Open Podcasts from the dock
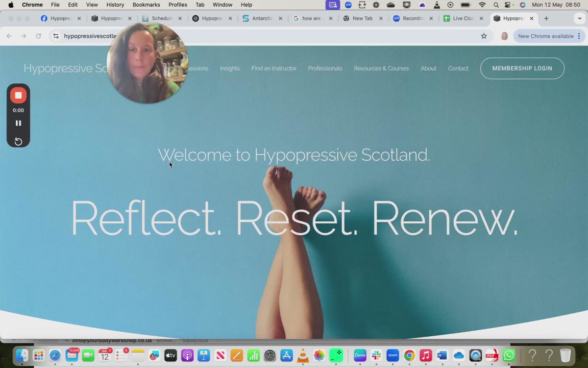This screenshot has height=368, width=588. point(187,355)
